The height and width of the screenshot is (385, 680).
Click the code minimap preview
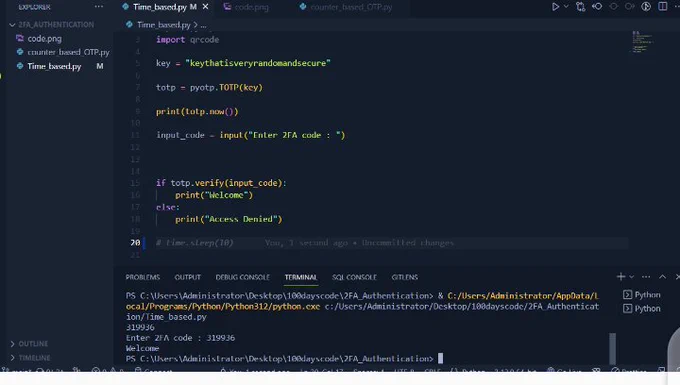(x=642, y=42)
